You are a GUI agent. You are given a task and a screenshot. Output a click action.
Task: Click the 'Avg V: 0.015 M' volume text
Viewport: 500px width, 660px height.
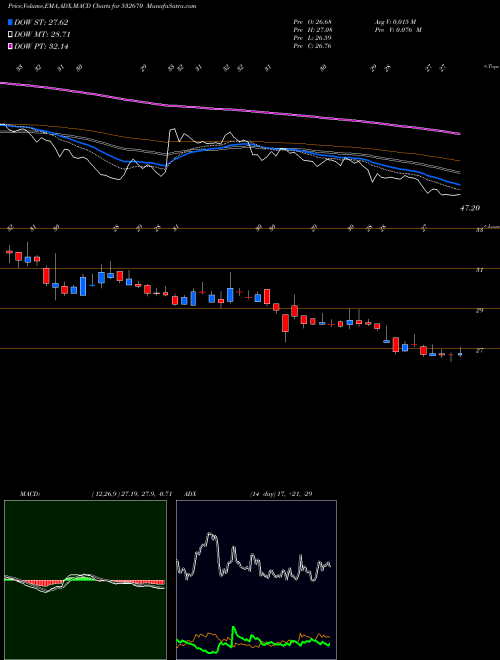(395, 21)
